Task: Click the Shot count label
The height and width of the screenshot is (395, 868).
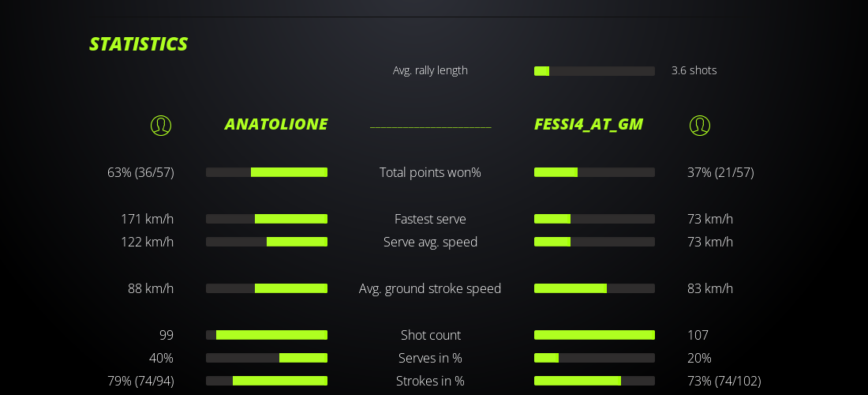Action: tap(430, 335)
